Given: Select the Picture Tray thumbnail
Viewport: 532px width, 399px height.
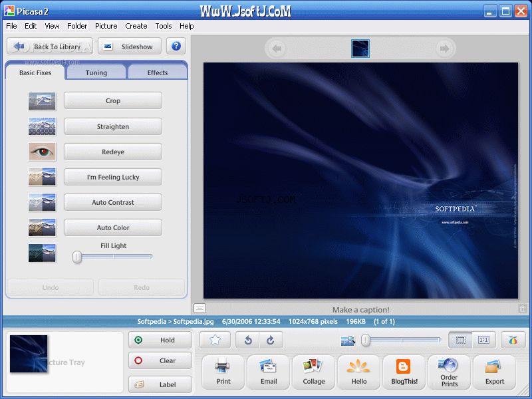Looking at the screenshot, I should (29, 354).
